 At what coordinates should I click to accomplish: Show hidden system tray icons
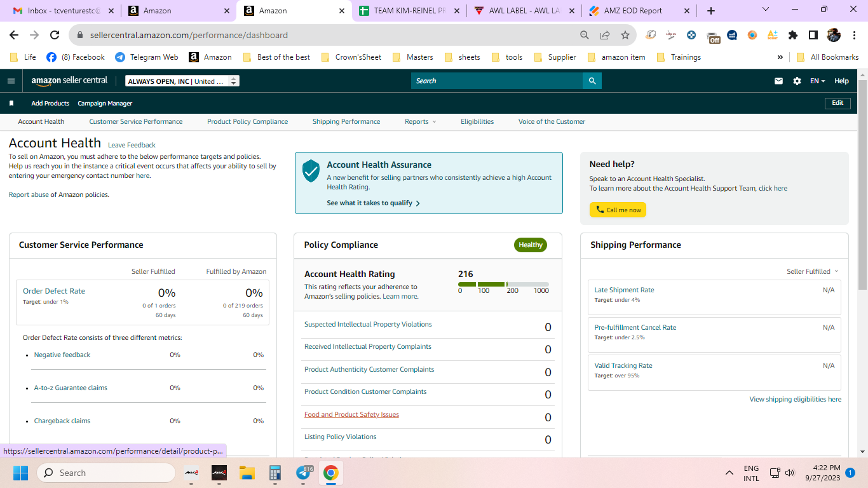[x=729, y=473]
